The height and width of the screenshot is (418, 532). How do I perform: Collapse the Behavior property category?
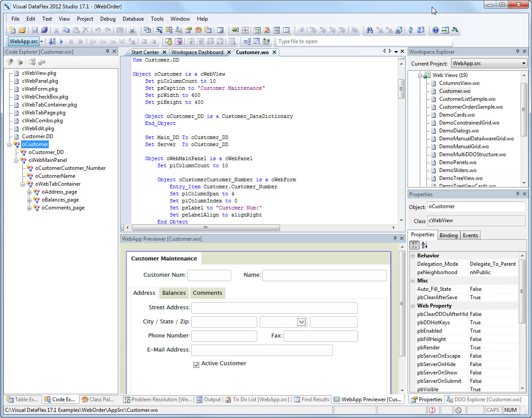(412, 256)
